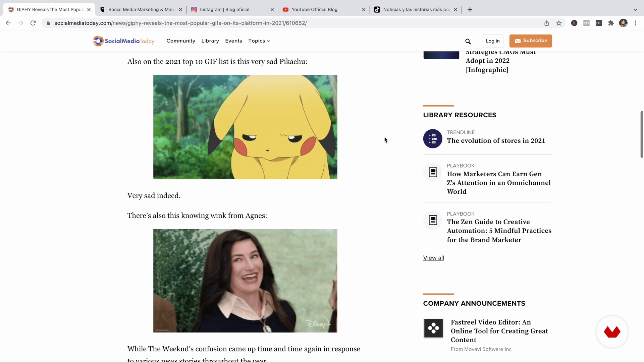Viewport: 644px width, 362px height.
Task: Click the Log in button
Action: [493, 41]
